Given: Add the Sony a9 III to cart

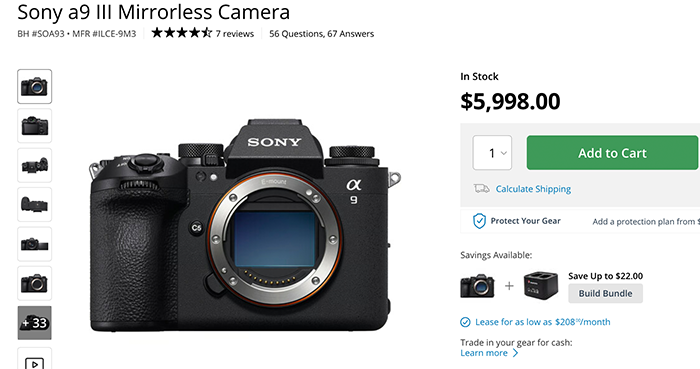Looking at the screenshot, I should 612,153.
